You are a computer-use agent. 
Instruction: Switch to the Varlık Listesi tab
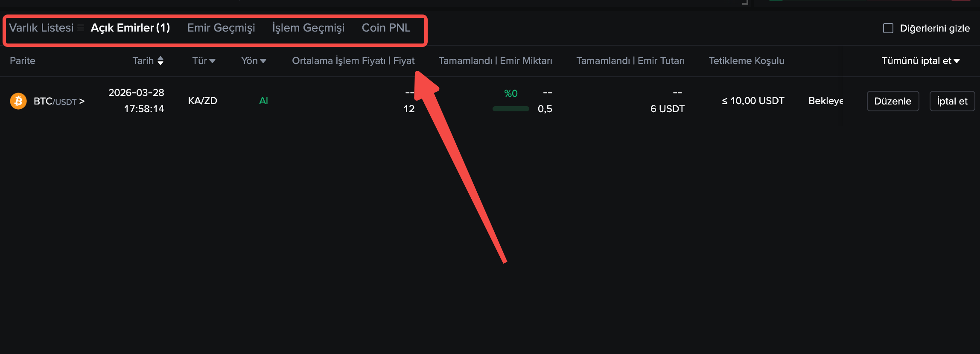(41, 28)
